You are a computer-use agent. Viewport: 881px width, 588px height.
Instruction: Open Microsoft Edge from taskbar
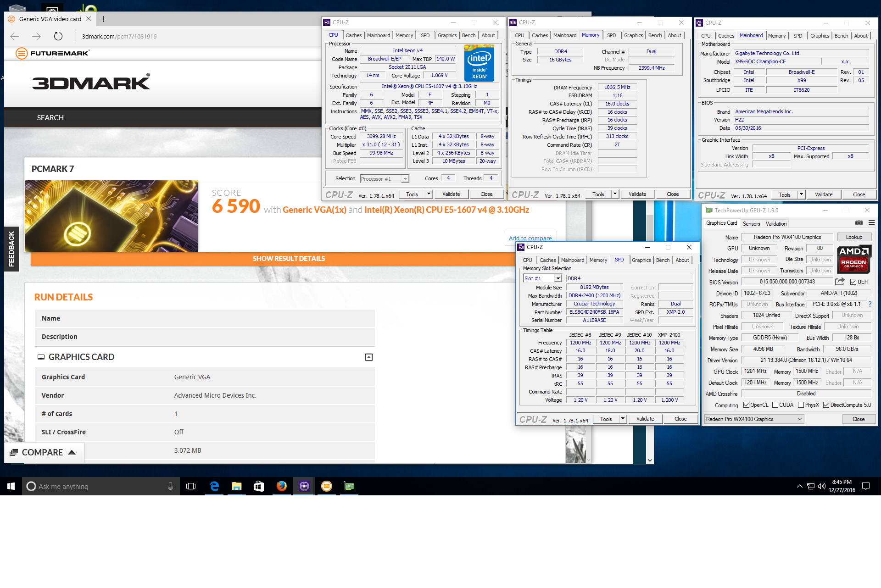pos(214,486)
